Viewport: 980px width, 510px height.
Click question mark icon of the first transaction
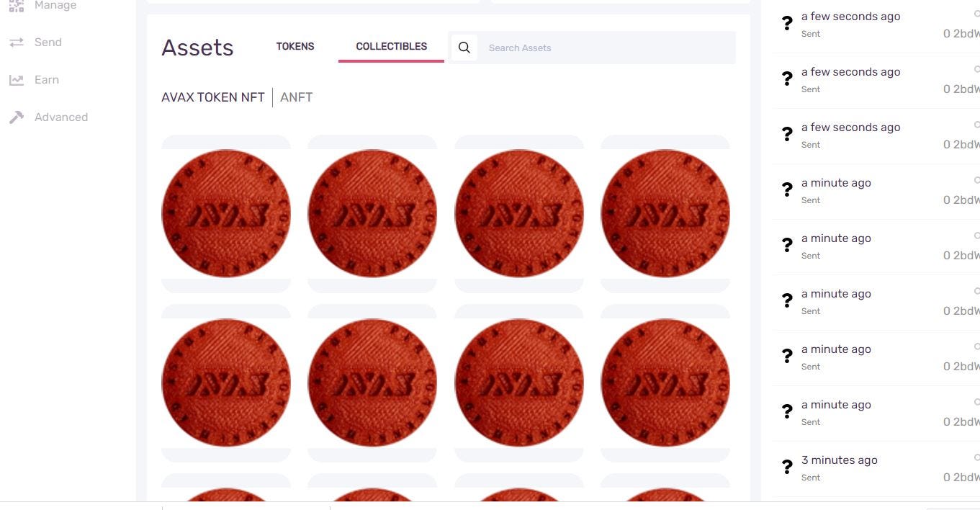click(787, 24)
